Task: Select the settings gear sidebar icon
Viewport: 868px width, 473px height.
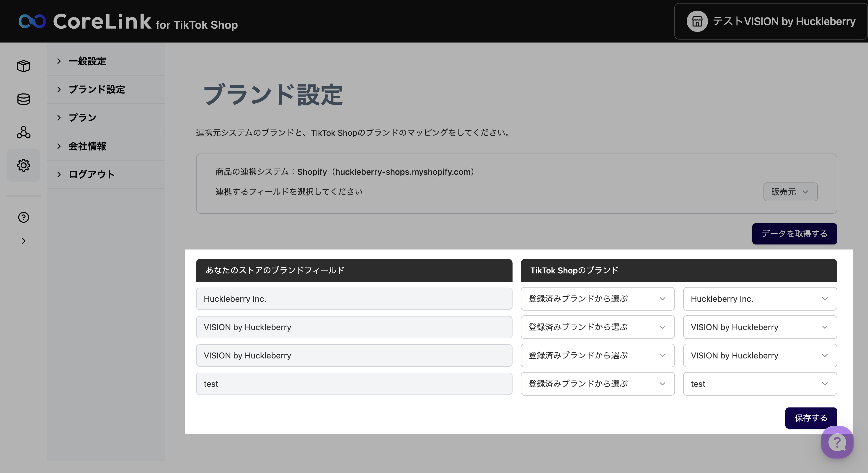Action: click(24, 165)
